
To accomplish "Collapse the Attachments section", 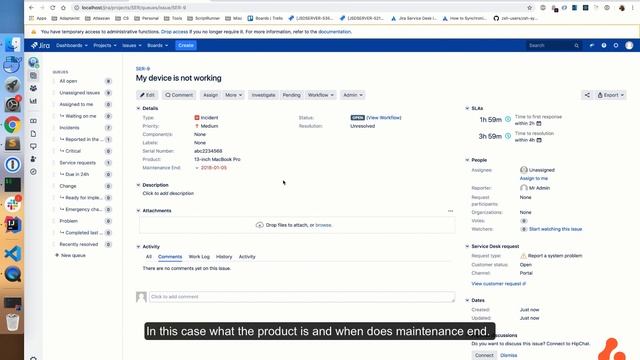I will (138, 211).
